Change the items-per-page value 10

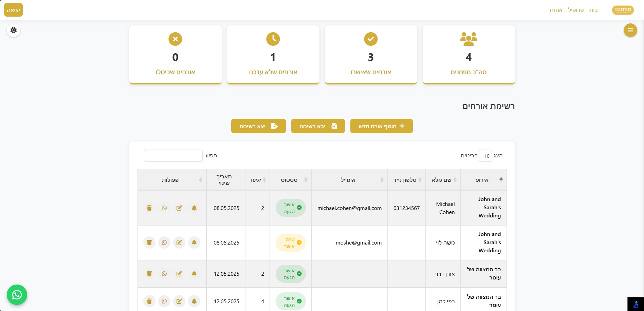(485, 156)
